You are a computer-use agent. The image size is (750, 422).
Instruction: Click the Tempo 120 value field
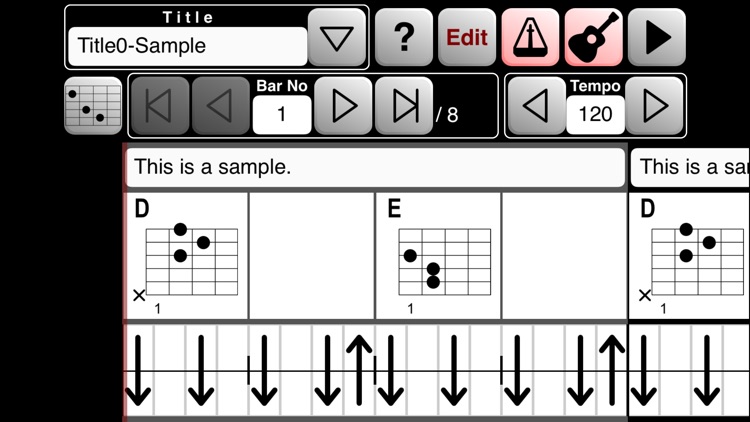[596, 114]
